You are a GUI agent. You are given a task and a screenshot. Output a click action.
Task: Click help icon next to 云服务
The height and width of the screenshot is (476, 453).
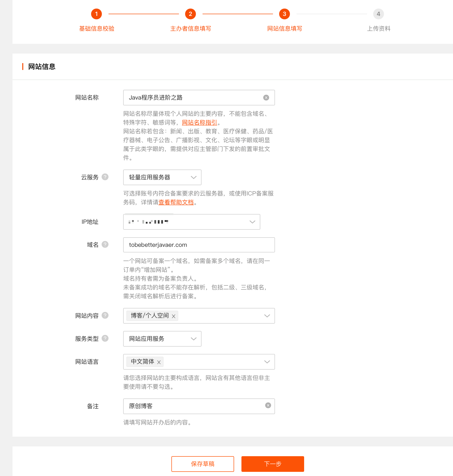tap(105, 177)
